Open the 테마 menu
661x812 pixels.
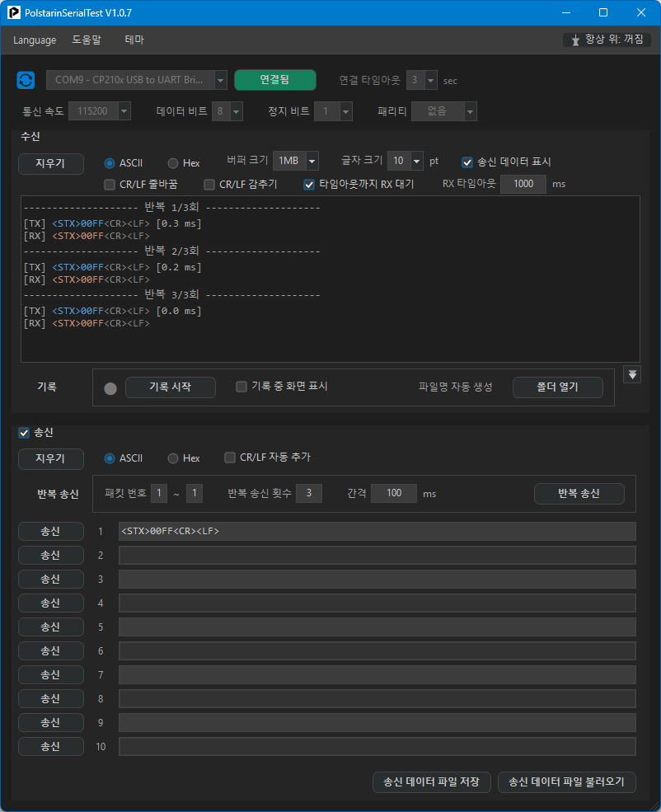(134, 40)
